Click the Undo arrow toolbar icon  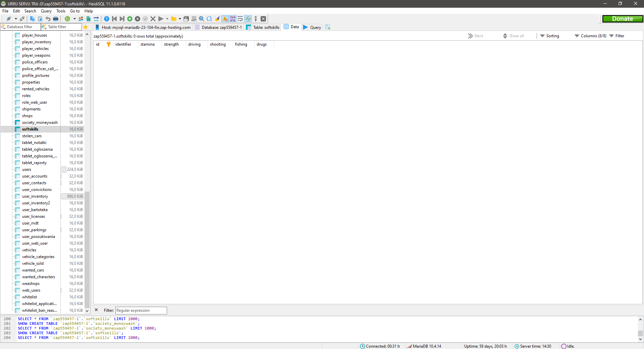(48, 19)
